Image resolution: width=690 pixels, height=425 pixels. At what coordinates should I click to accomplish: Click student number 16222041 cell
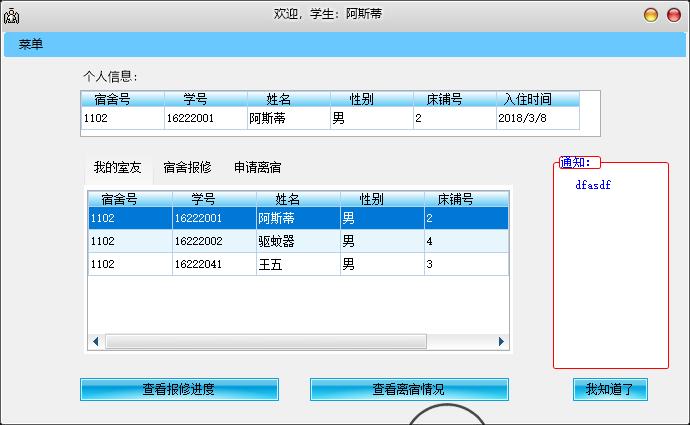(214, 264)
